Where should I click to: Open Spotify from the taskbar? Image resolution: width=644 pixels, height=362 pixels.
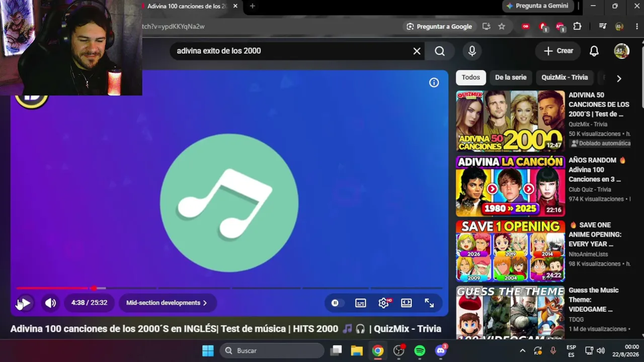(x=420, y=350)
